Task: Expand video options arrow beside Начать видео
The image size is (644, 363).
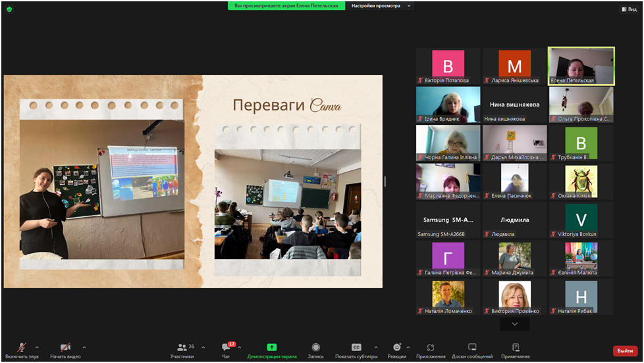Action: (x=84, y=347)
